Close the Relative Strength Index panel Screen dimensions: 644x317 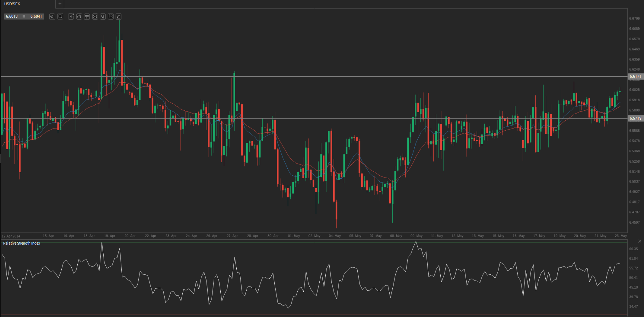point(640,241)
